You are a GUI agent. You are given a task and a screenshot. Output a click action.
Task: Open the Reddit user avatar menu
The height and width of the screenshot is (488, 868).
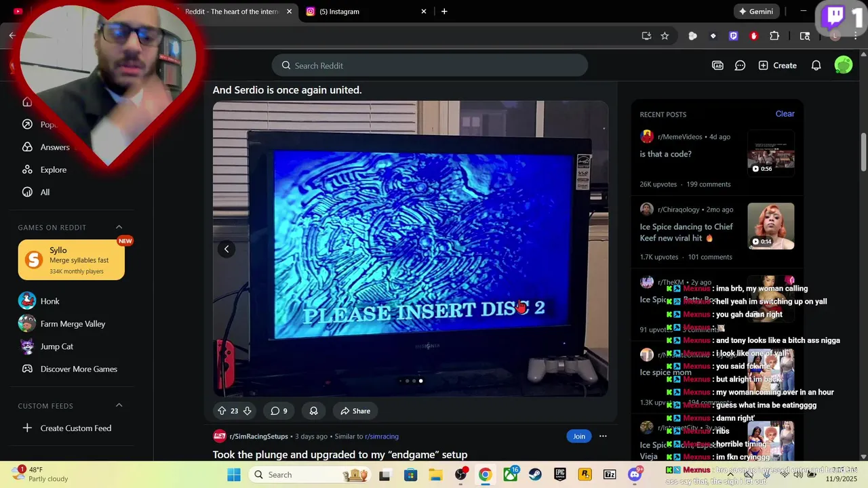click(x=844, y=65)
